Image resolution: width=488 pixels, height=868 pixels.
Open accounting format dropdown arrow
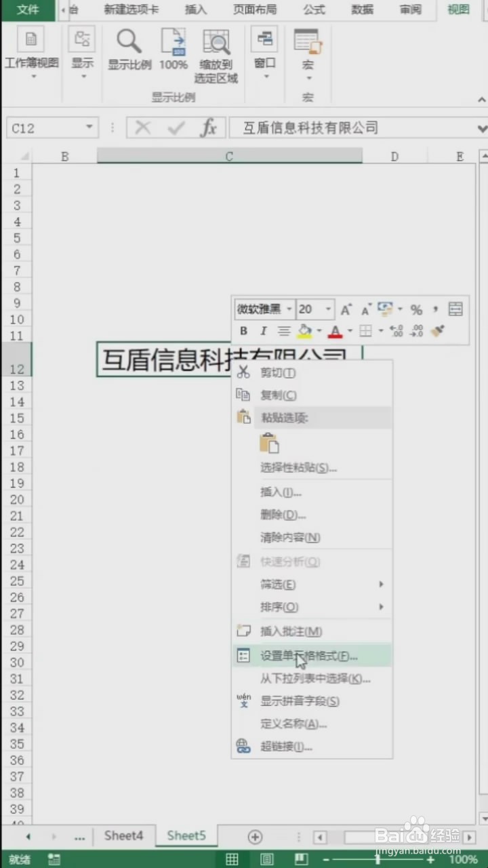tap(400, 309)
